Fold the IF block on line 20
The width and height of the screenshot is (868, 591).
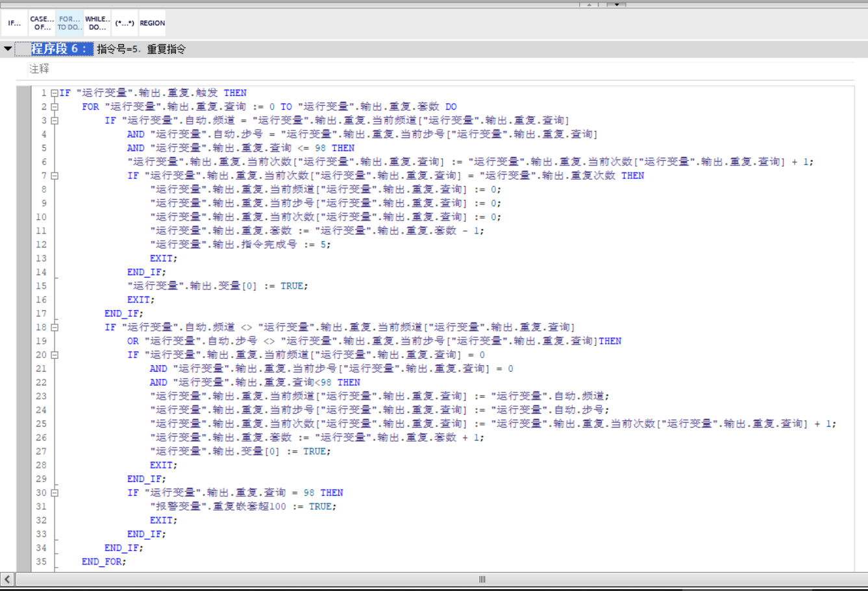55,355
